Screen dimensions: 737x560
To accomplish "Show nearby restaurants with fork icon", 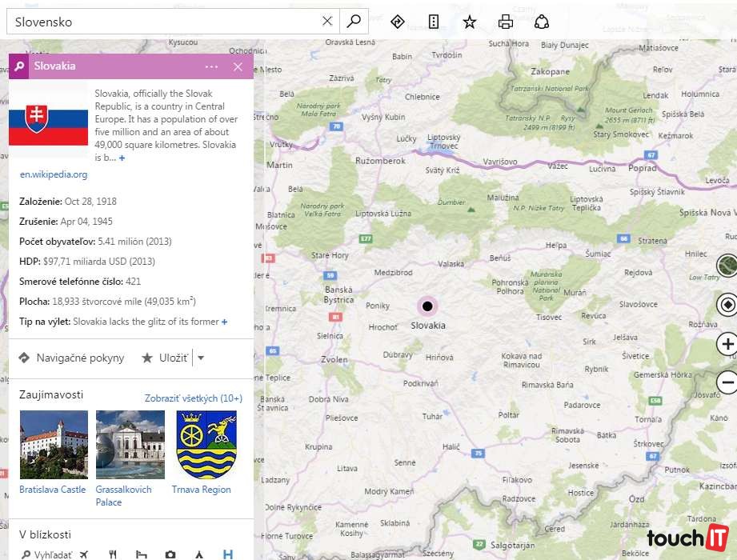I will [113, 554].
